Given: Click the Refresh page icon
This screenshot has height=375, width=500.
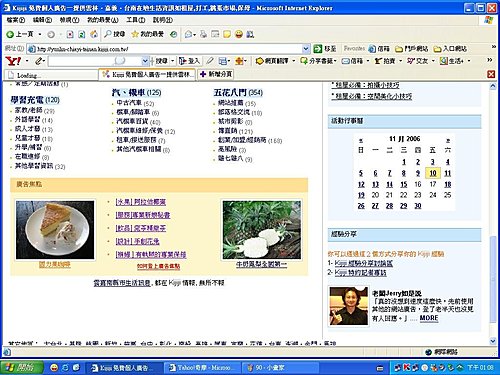Looking at the screenshot, I should (82, 34).
